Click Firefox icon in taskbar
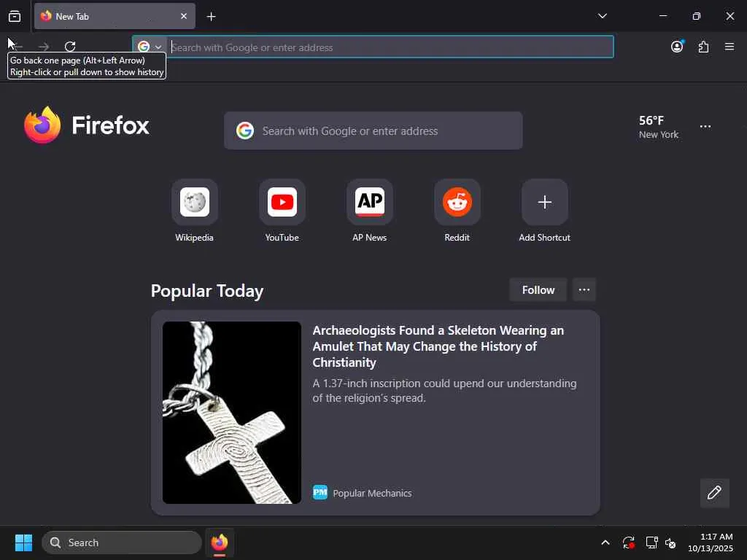 pos(220,542)
